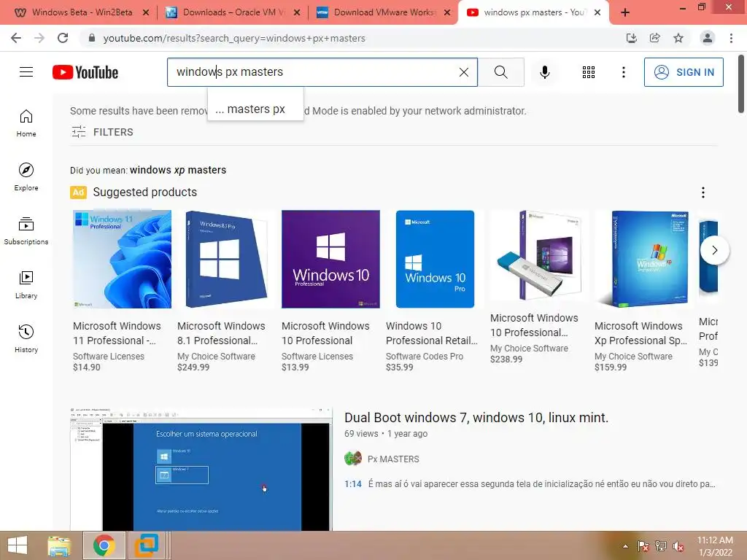Viewport: 747px width, 560px height.
Task: Expand the FILTERS options
Action: point(102,132)
